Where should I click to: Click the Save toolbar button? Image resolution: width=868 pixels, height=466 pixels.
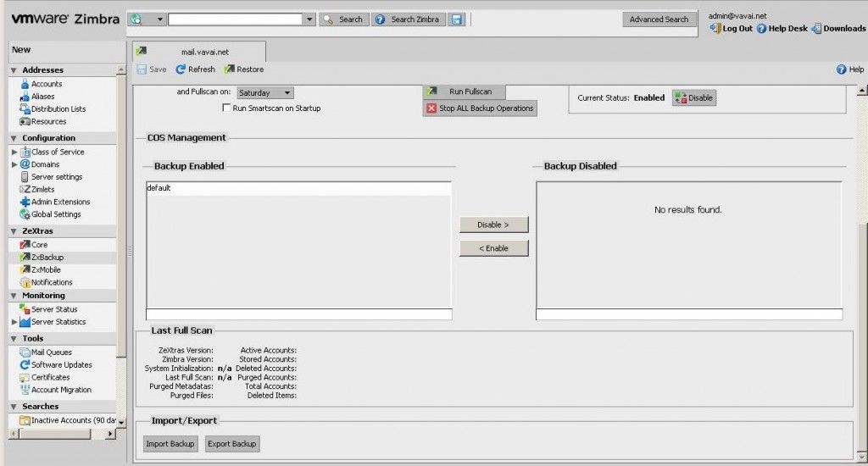[x=152, y=69]
